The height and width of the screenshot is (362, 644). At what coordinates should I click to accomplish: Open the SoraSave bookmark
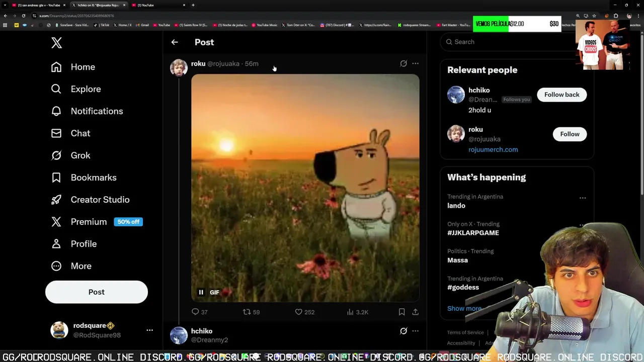click(72, 25)
